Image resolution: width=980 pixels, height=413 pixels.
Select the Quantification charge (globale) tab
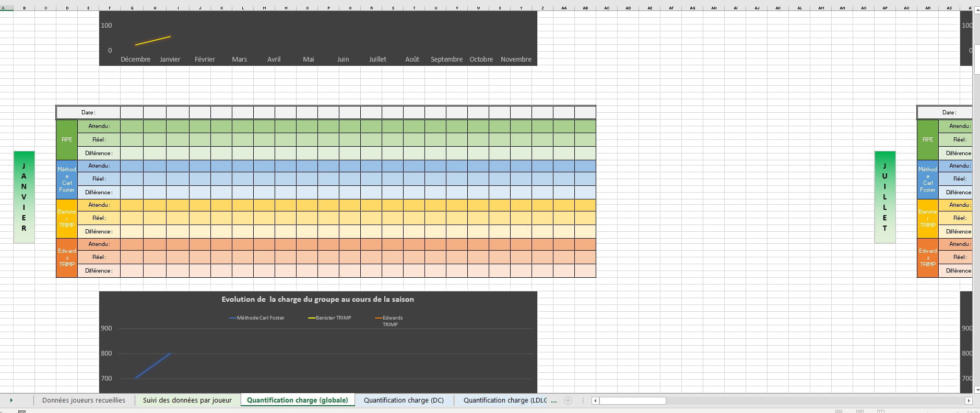coord(298,400)
